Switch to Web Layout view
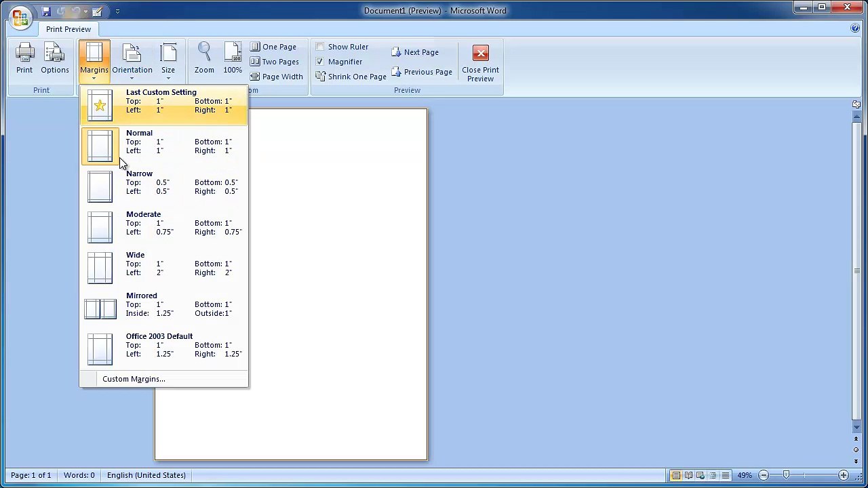868x488 pixels. [x=701, y=475]
